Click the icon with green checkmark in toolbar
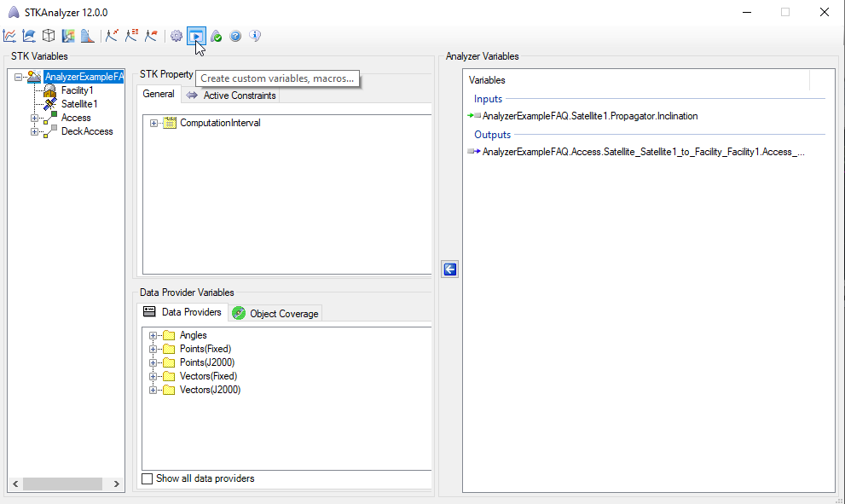Screen dimensions: 845x504 [x=216, y=36]
